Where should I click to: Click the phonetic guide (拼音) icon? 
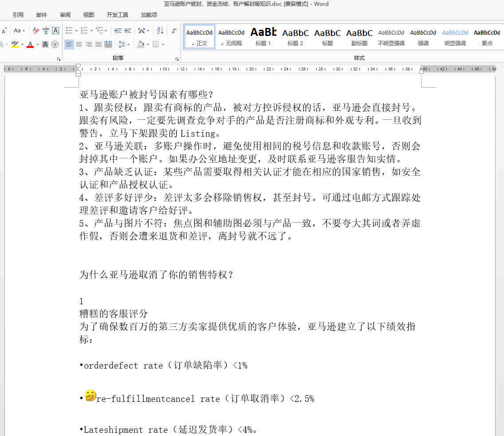(47, 30)
